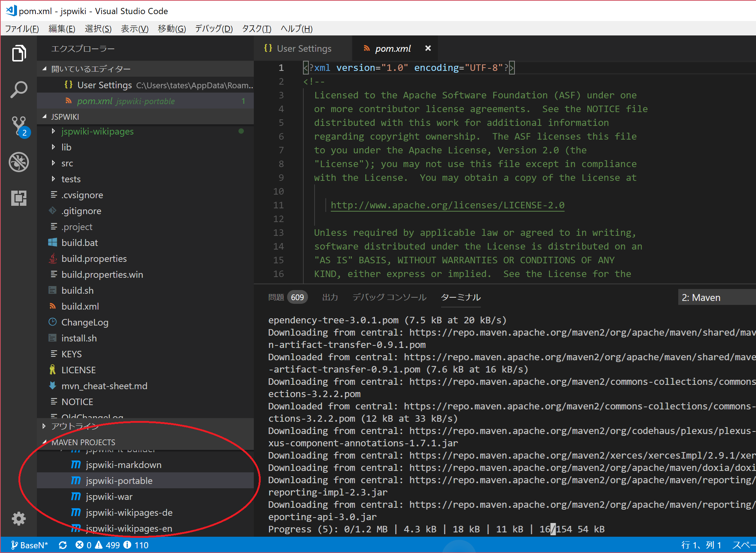This screenshot has width=756, height=553.
Task: Open the 表示(V) menu
Action: coord(134,29)
